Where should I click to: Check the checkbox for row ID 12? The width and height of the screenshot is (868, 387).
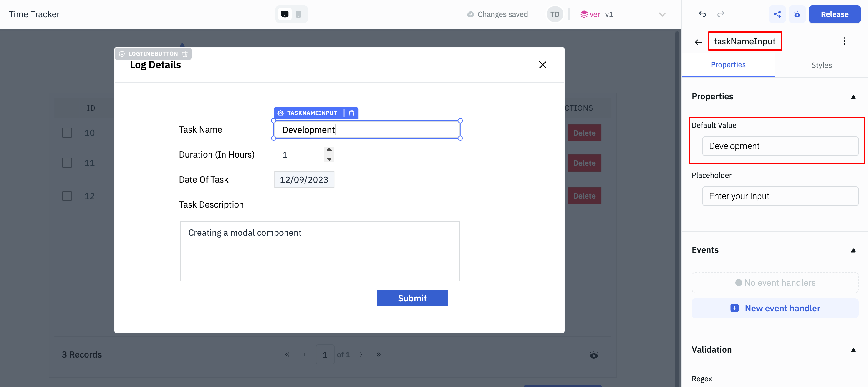(67, 196)
